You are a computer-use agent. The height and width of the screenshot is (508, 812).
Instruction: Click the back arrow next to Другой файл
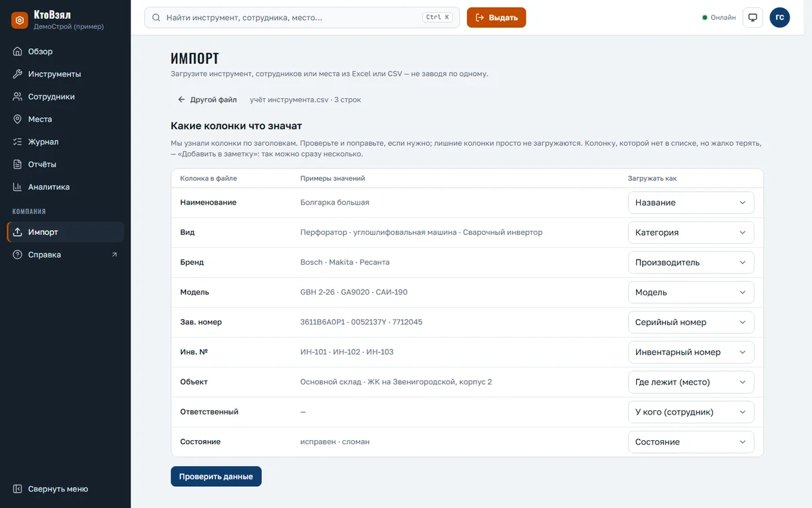[181, 100]
